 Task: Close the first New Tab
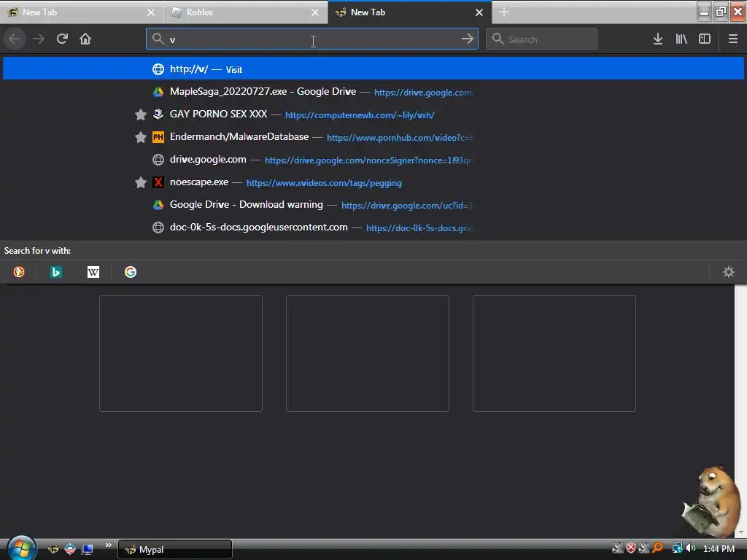[x=150, y=12]
